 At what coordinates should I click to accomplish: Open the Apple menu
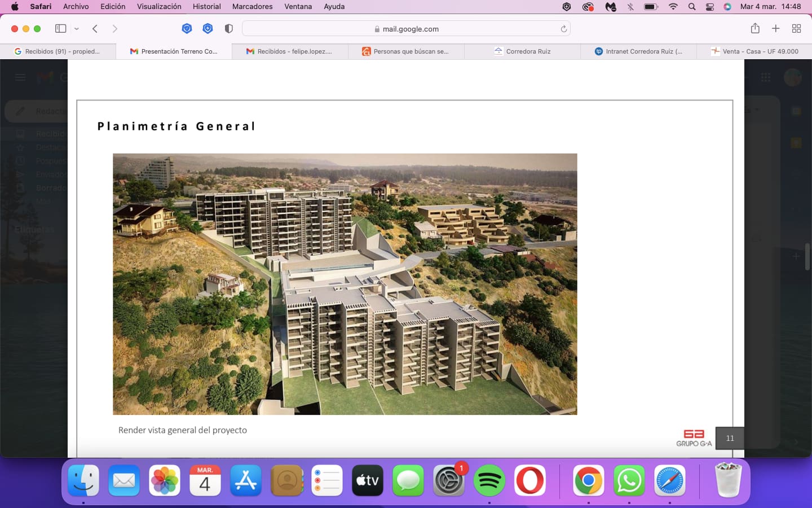[15, 7]
